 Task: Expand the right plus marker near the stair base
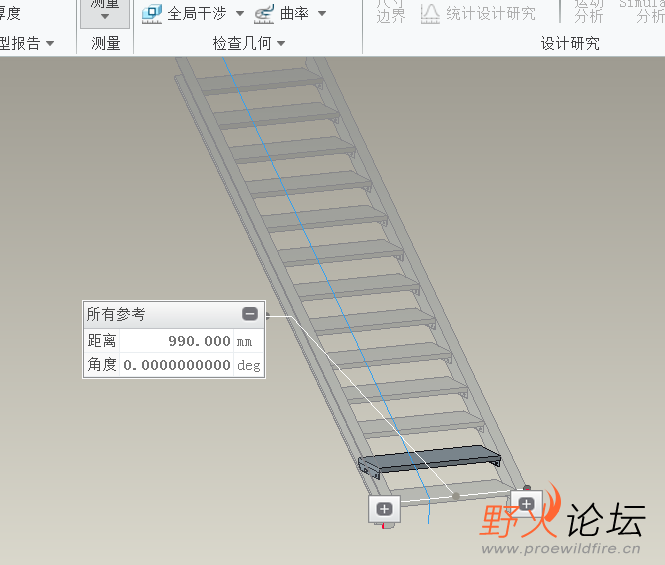526,504
